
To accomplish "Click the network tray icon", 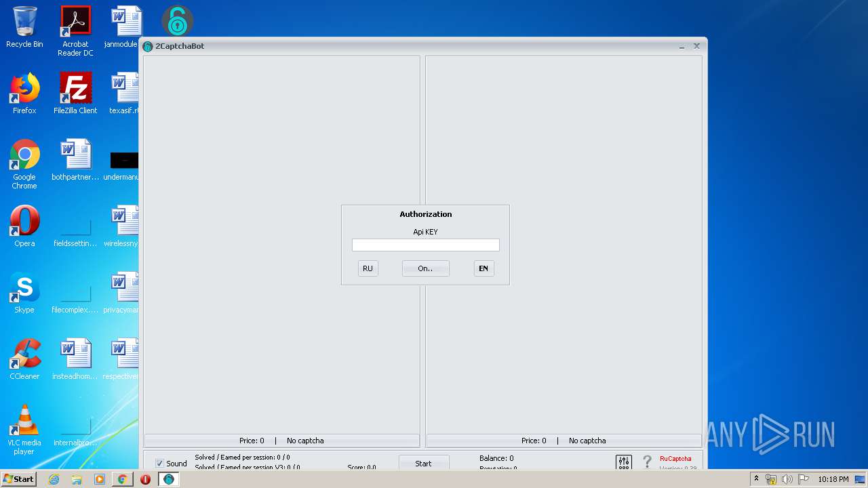I will click(770, 479).
